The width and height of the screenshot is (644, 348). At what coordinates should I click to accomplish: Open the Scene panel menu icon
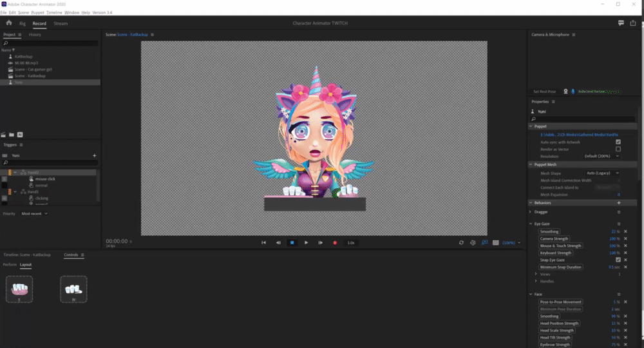[x=153, y=35]
